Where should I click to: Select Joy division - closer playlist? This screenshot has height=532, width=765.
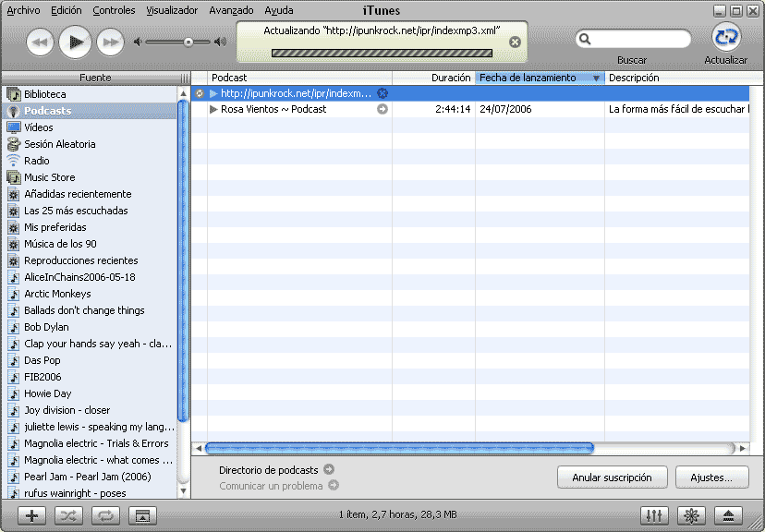pyautogui.click(x=91, y=409)
